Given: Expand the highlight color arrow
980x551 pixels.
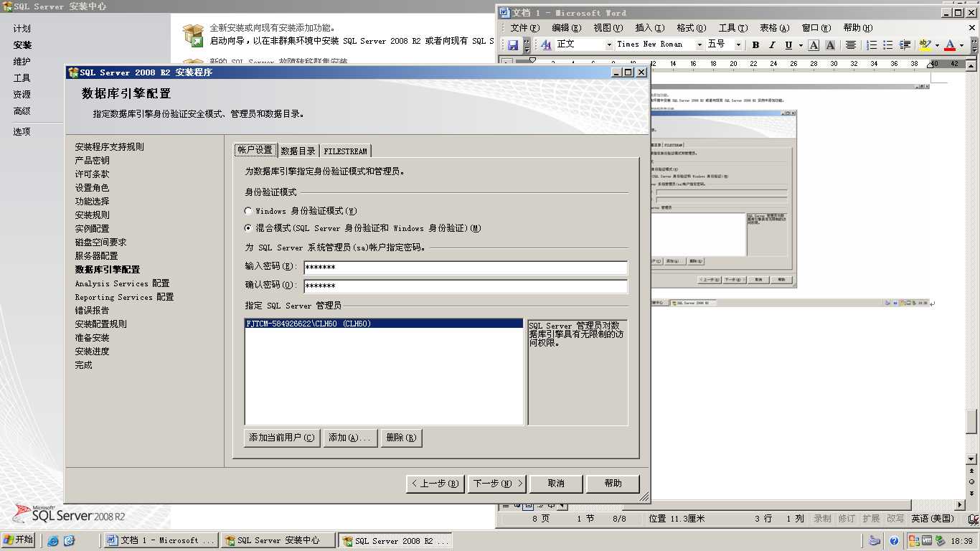Looking at the screenshot, I should pos(937,44).
